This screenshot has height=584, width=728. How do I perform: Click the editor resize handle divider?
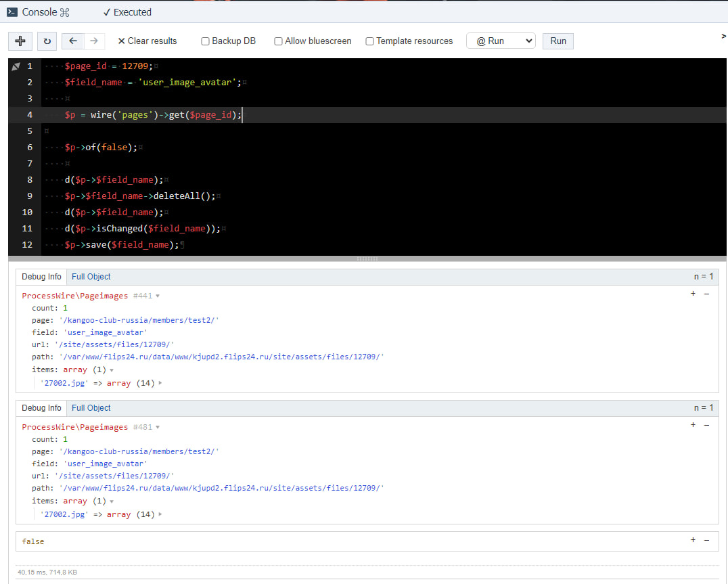pos(367,259)
